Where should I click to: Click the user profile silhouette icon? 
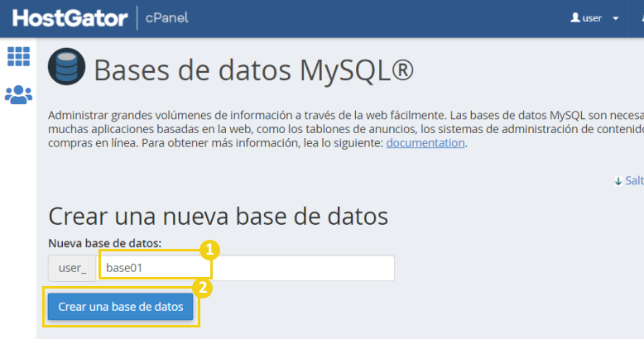click(x=575, y=17)
